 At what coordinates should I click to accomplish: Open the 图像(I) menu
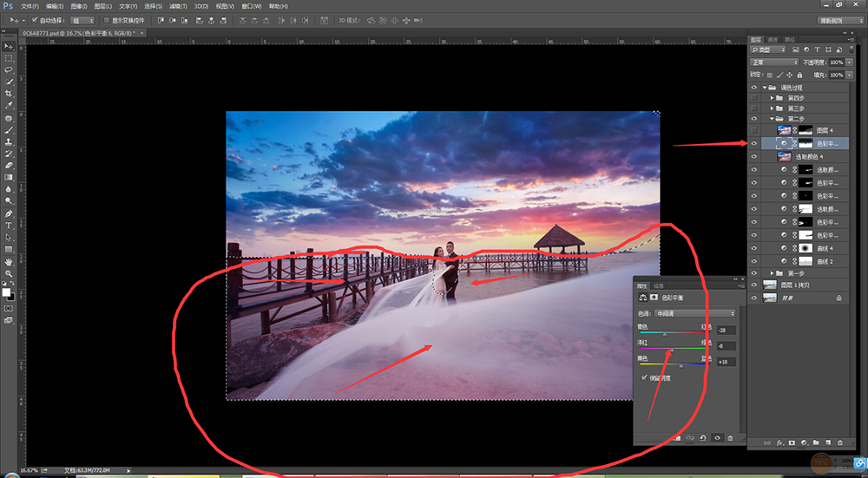click(80, 7)
